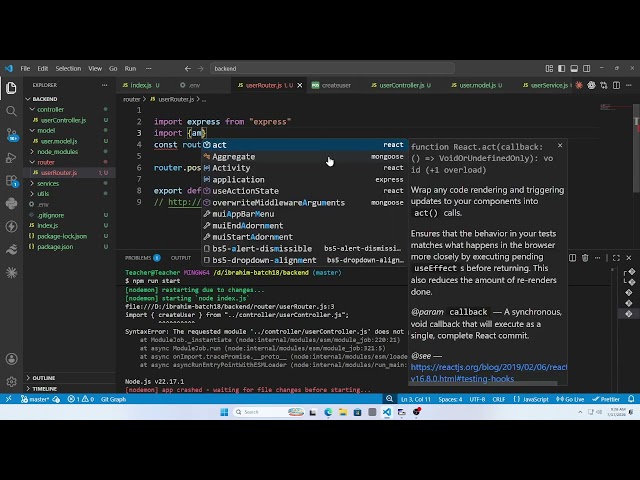
Task: Open the Explorer view in activity bar
Action: click(11, 88)
